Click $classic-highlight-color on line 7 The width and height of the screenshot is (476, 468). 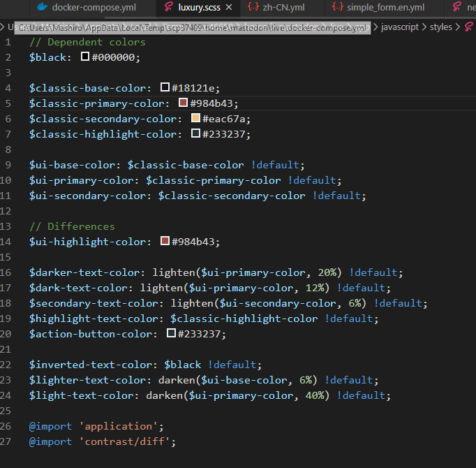pos(103,134)
